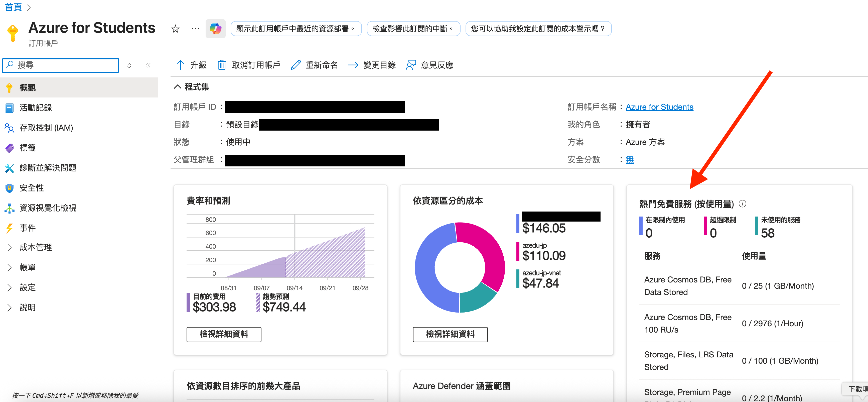Click the 安全分數 無 link
The width and height of the screenshot is (868, 402).
[x=629, y=159]
